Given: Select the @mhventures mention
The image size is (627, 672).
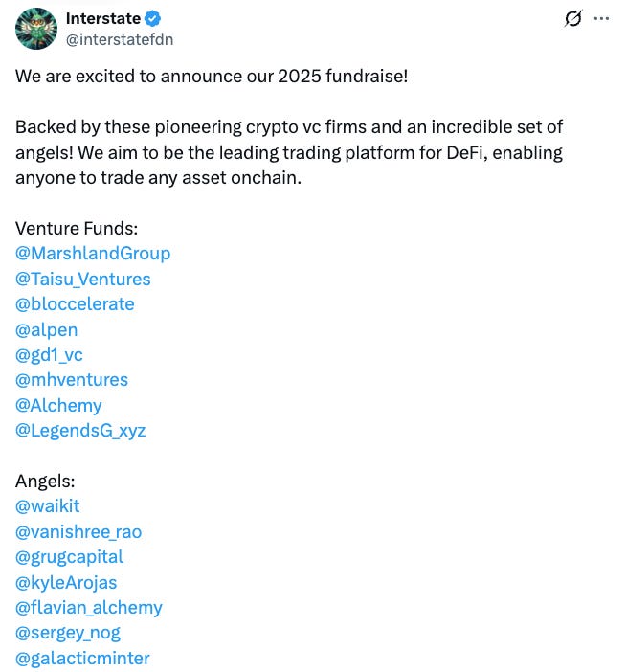Looking at the screenshot, I should click(x=72, y=380).
